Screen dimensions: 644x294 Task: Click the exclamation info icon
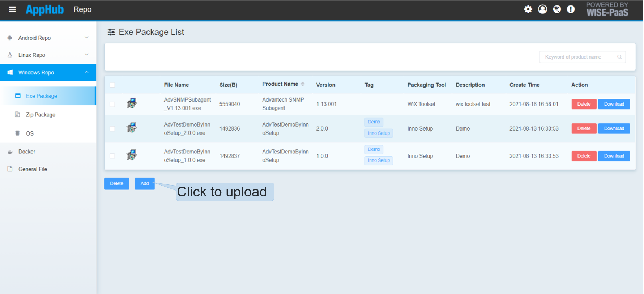click(571, 9)
